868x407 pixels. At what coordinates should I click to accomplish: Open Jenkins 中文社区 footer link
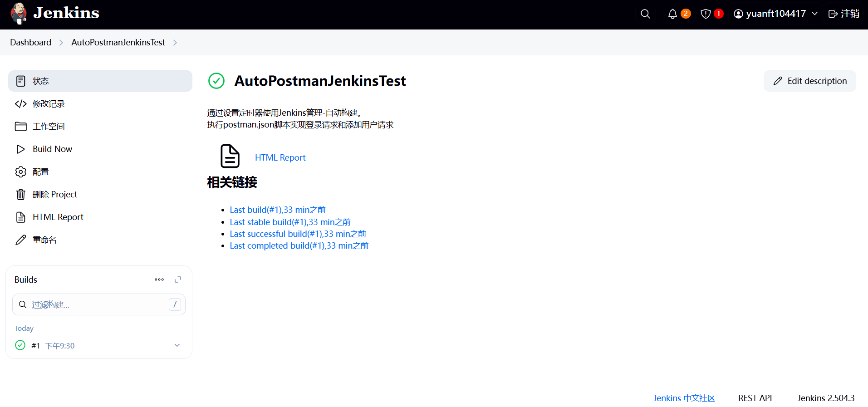click(x=684, y=398)
